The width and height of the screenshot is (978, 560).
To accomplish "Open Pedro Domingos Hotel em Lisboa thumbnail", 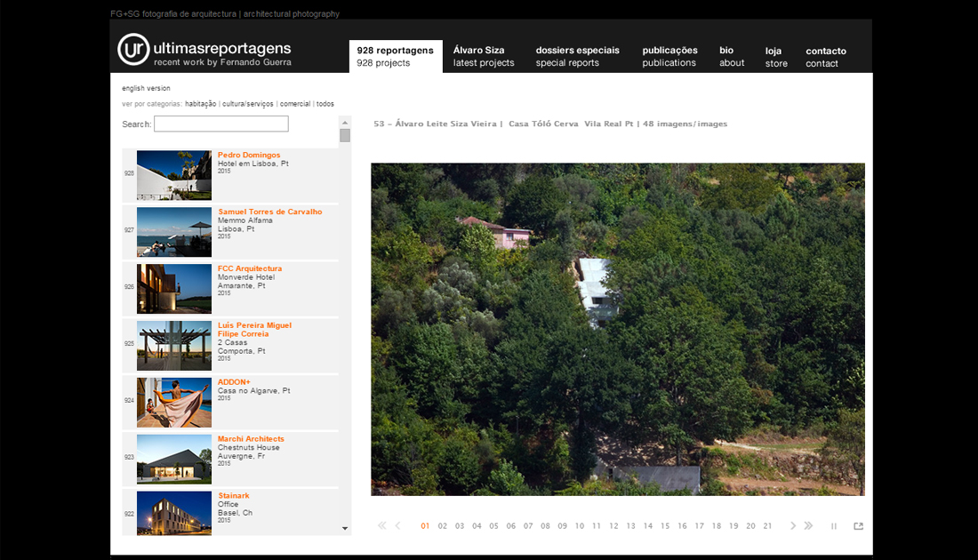I will click(x=174, y=175).
